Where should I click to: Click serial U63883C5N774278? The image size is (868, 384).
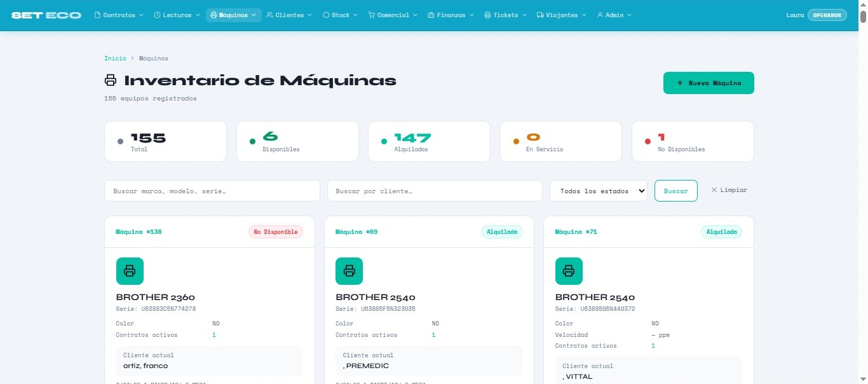coord(168,309)
